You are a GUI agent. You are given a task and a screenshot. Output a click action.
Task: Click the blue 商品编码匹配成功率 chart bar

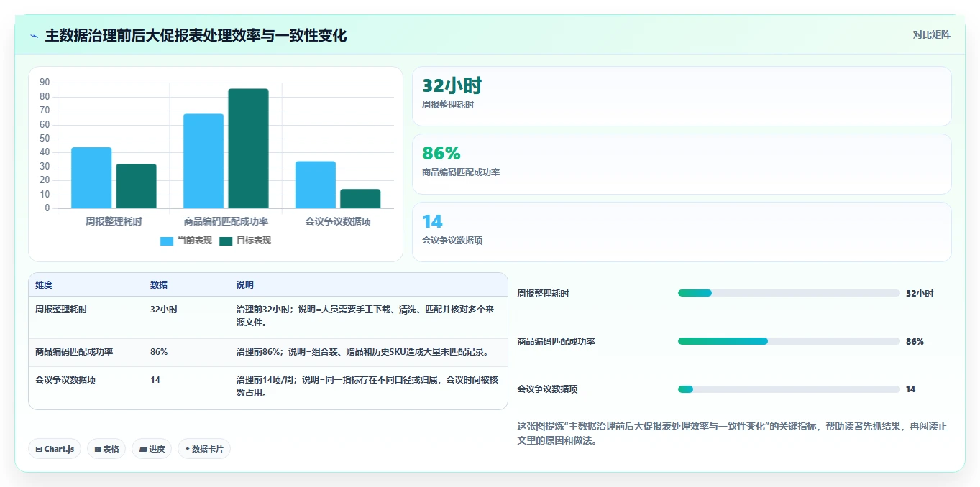[x=203, y=161]
